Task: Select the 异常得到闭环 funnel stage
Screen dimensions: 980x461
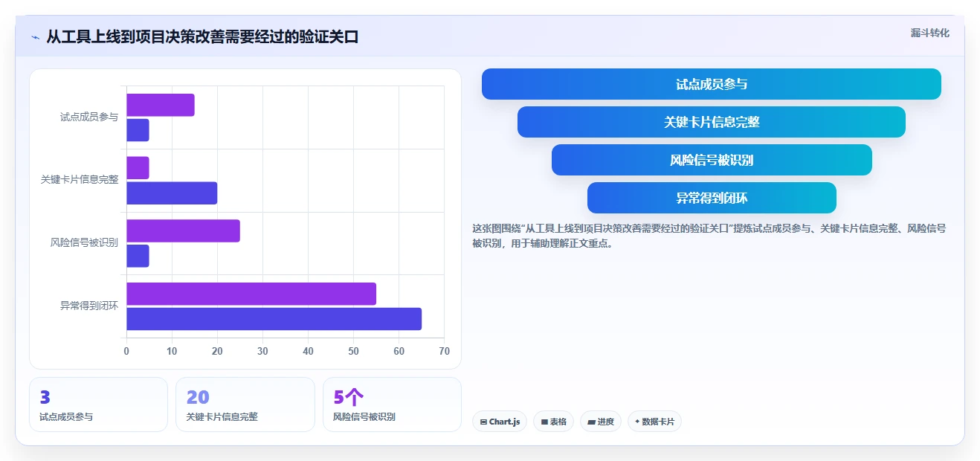Action: click(x=712, y=198)
